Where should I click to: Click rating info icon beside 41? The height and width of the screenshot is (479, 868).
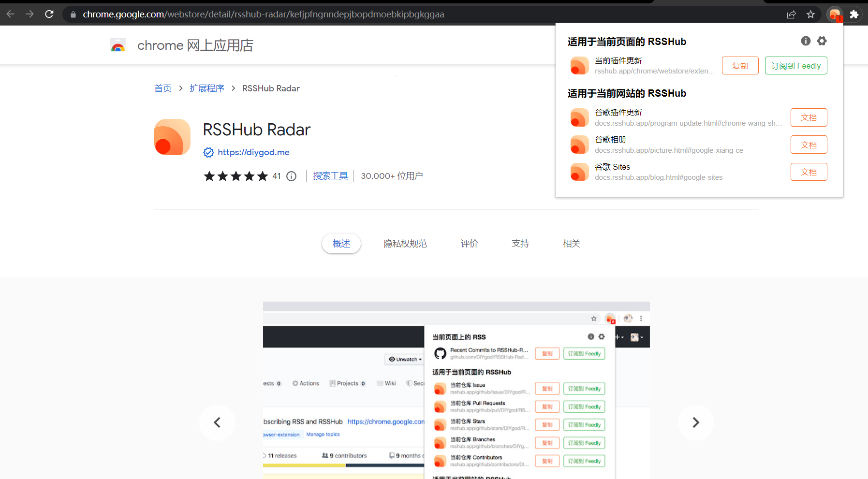[x=291, y=176]
